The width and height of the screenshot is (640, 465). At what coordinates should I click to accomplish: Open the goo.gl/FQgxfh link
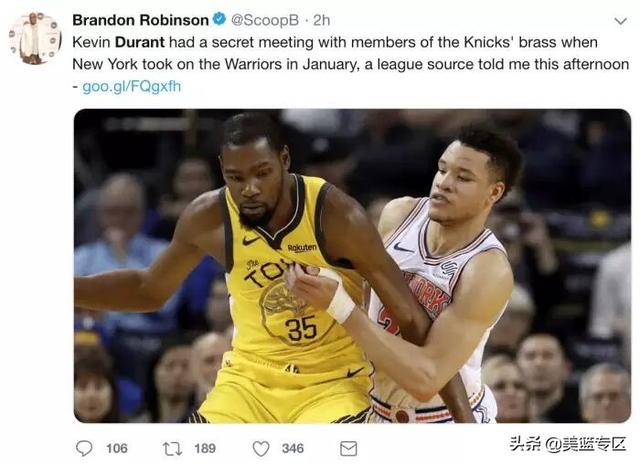[131, 87]
